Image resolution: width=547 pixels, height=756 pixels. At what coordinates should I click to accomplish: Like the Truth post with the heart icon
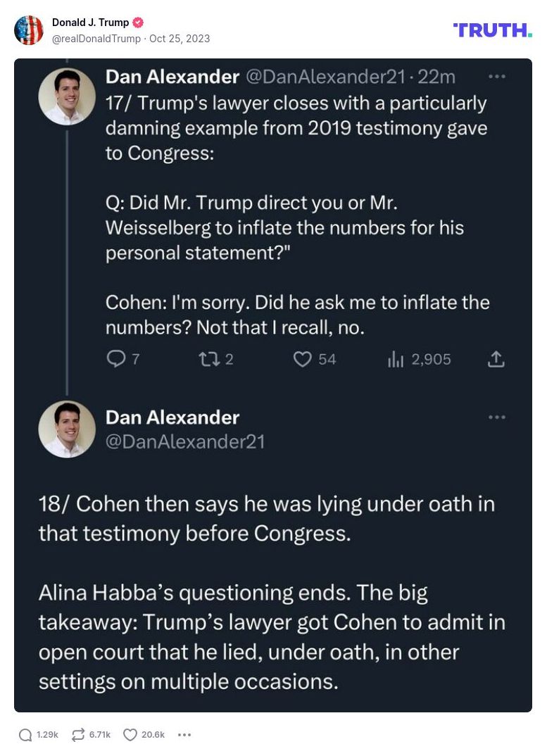pyautogui.click(x=130, y=735)
